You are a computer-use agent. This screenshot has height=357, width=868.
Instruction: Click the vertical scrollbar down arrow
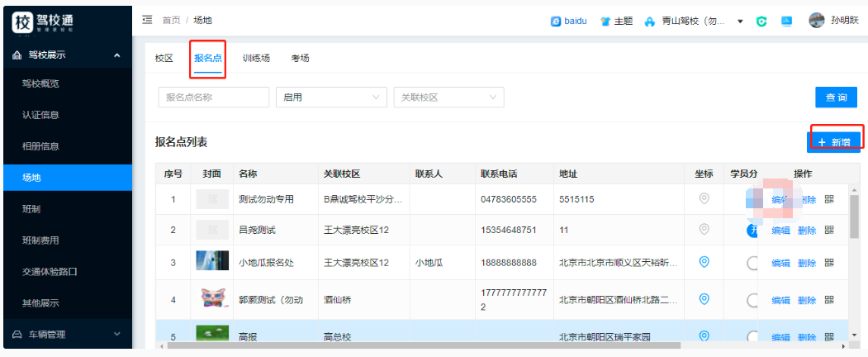[855, 335]
